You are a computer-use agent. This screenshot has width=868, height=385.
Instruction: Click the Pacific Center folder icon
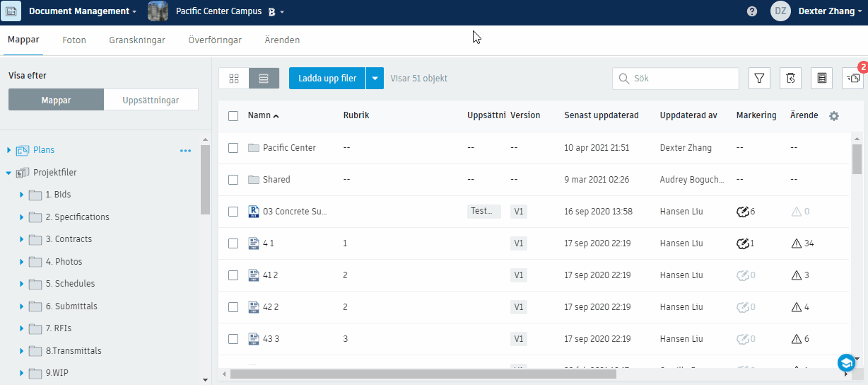coord(254,148)
